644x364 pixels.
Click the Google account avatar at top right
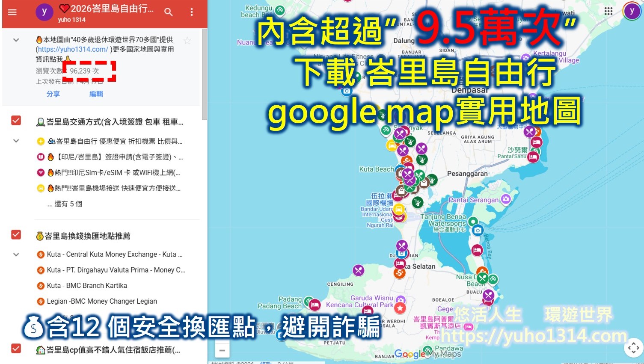click(632, 11)
